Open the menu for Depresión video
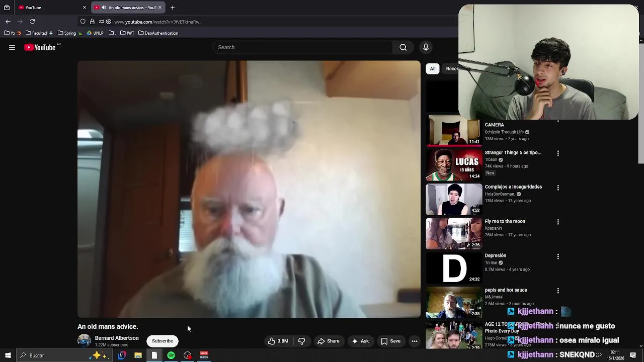The height and width of the screenshot is (362, 644). 558,256
